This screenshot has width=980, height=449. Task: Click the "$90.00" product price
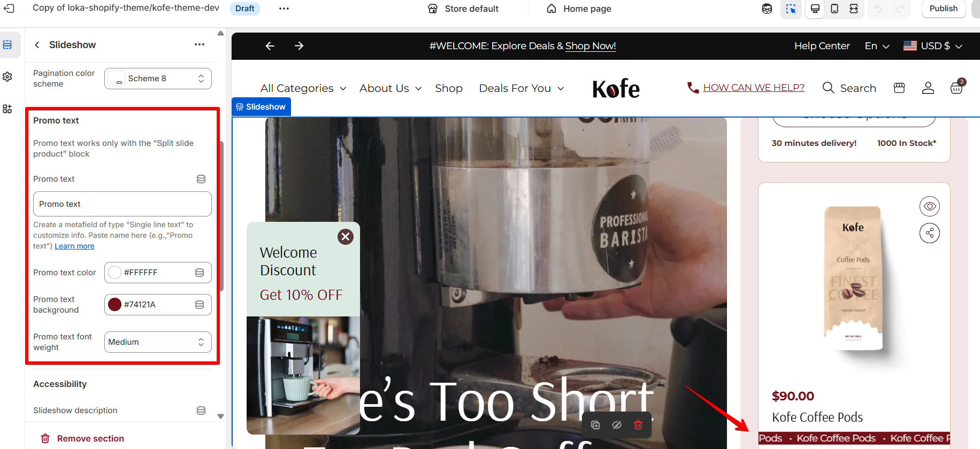pyautogui.click(x=793, y=396)
